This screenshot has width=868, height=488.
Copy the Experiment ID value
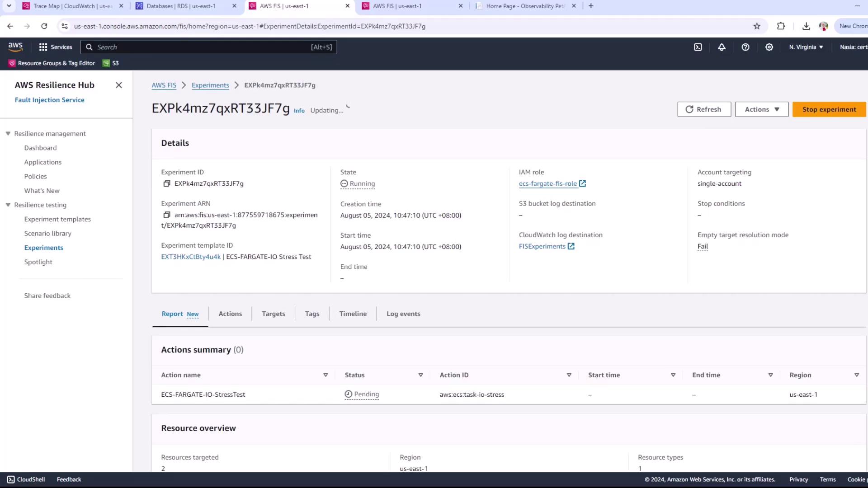(x=166, y=183)
